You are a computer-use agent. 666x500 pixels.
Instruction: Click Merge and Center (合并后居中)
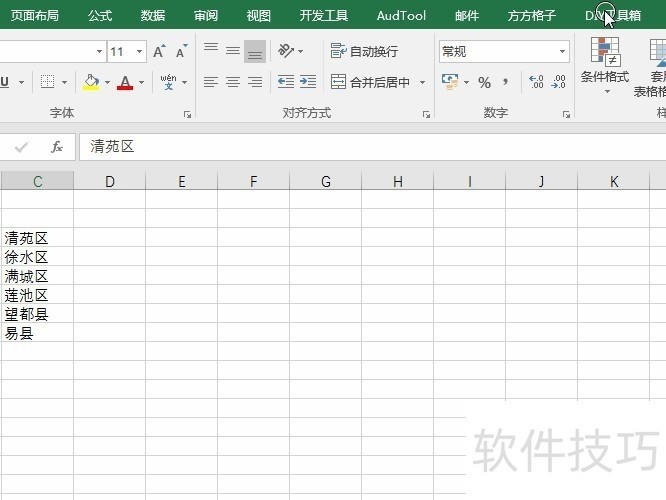pyautogui.click(x=370, y=82)
